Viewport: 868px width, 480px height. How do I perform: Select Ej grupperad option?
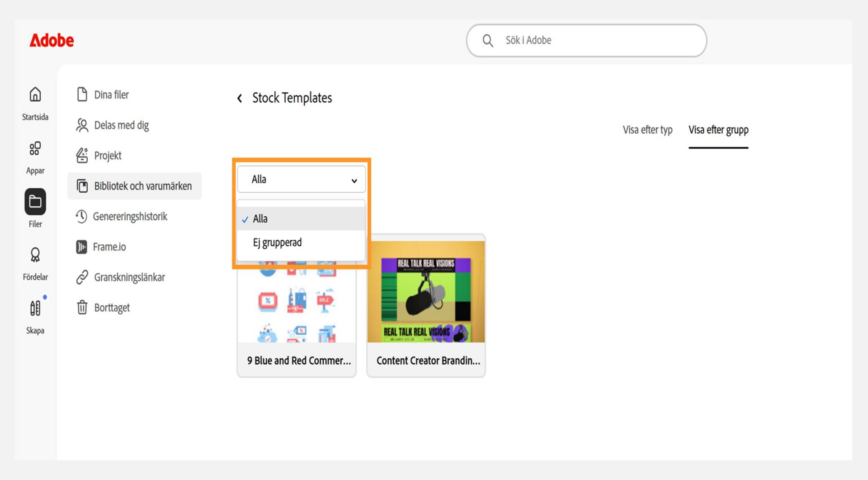(x=301, y=243)
